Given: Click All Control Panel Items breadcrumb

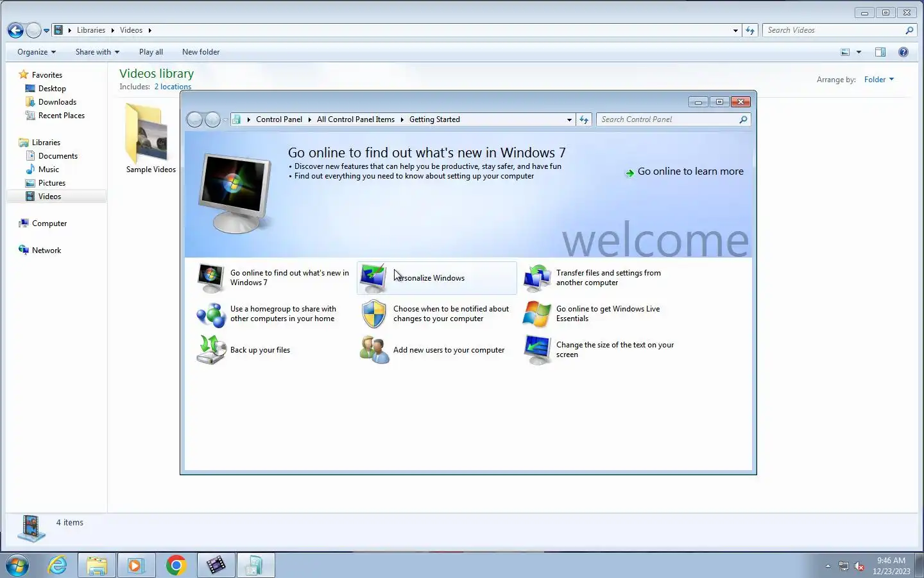Looking at the screenshot, I should click(355, 119).
